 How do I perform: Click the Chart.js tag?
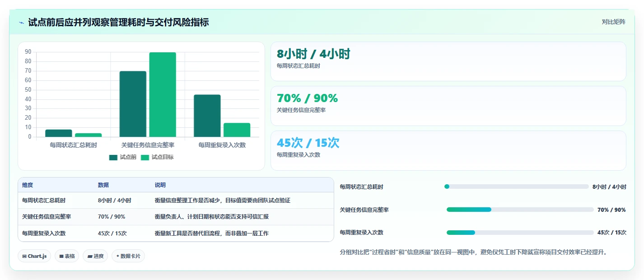coord(35,256)
